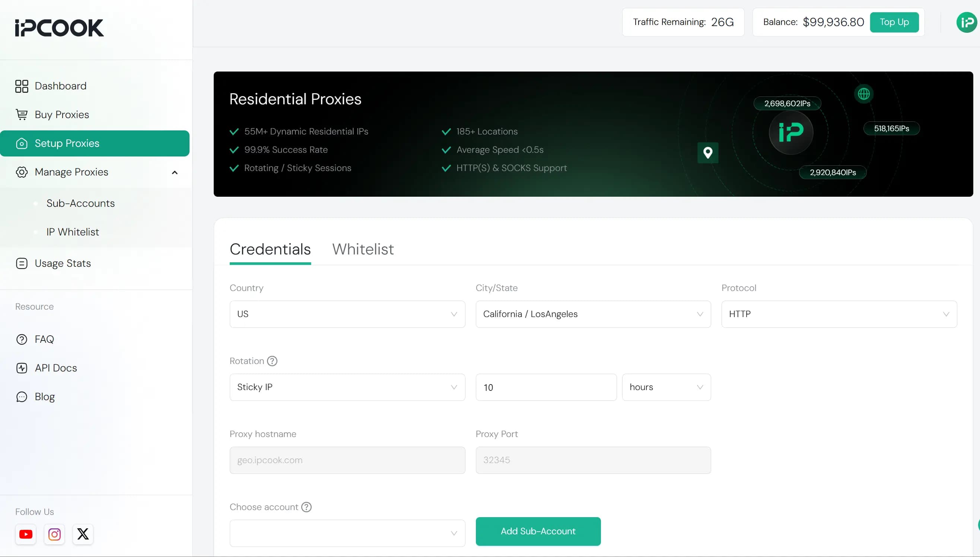980x557 pixels.
Task: Open the Instagram social icon
Action: pyautogui.click(x=54, y=534)
